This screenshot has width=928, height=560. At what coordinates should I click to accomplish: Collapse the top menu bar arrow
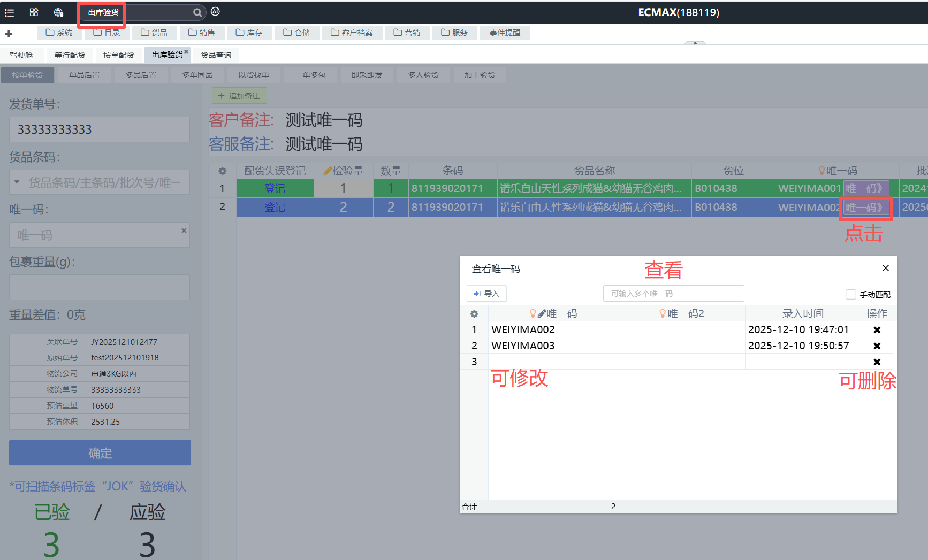click(x=695, y=43)
